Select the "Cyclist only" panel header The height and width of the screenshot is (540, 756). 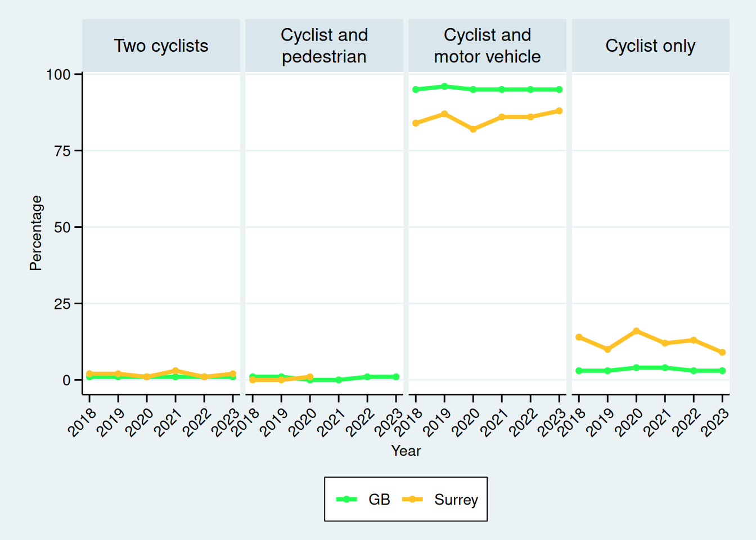pos(650,46)
